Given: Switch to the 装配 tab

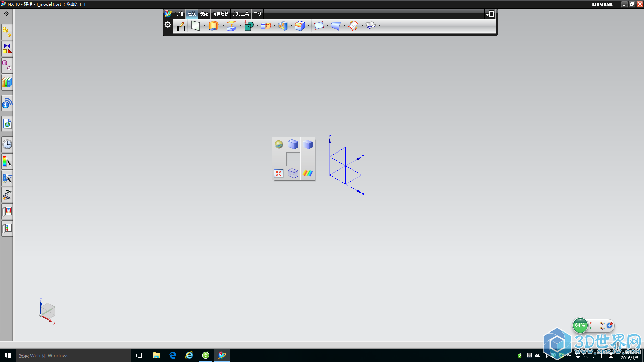Looking at the screenshot, I should click(204, 14).
